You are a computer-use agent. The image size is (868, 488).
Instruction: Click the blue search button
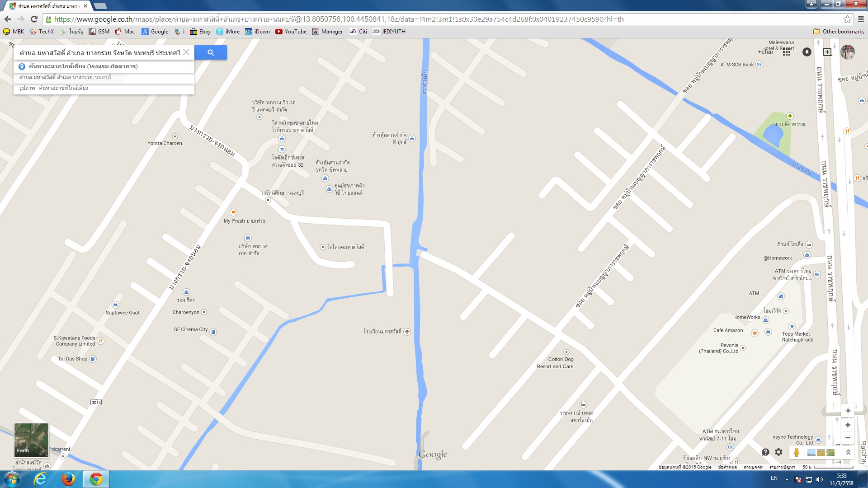[211, 52]
